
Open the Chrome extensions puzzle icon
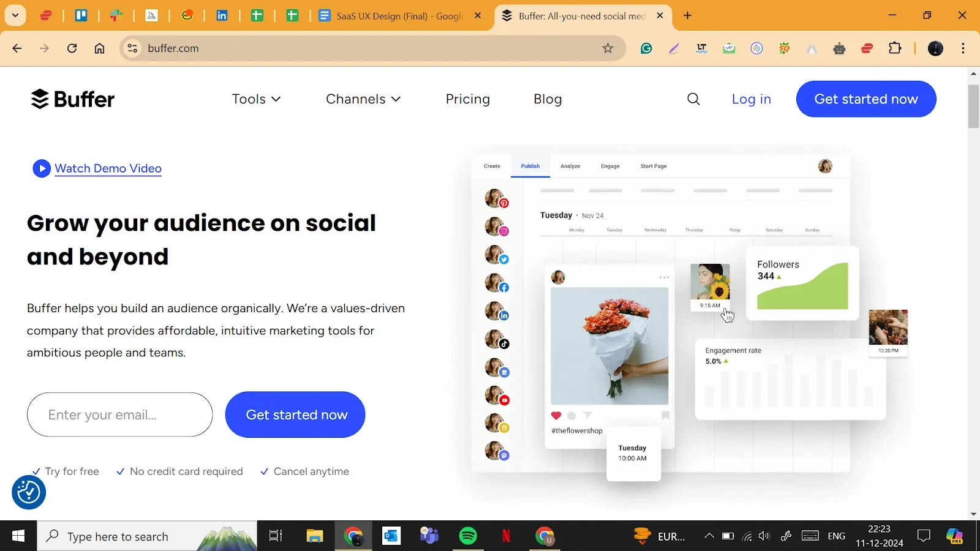coord(895,48)
